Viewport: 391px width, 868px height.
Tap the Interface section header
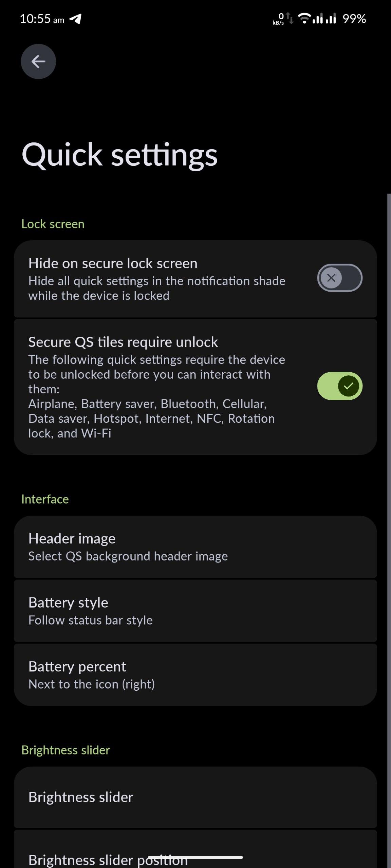pyautogui.click(x=45, y=499)
